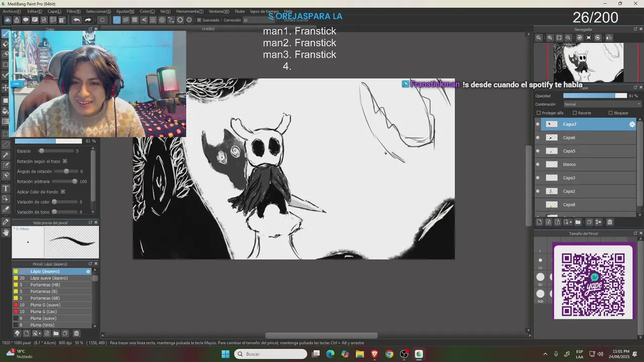
Task: Click the speech bubble icon in toolbar
Action: pos(26,20)
